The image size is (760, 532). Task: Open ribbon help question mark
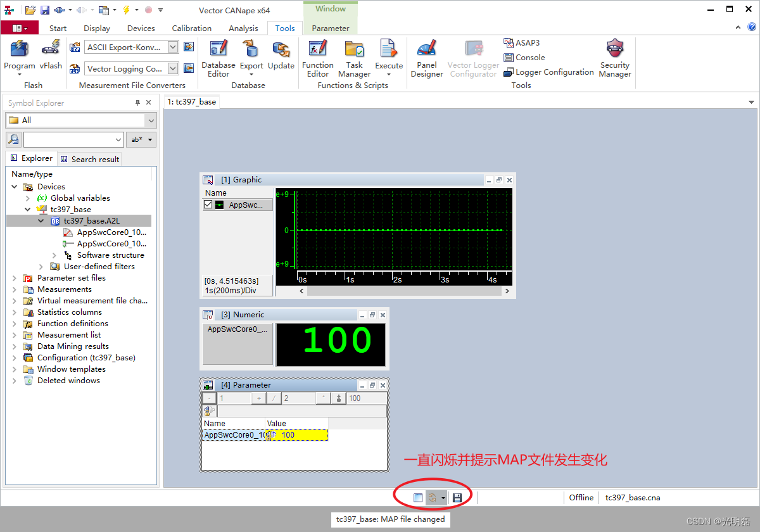pos(752,27)
